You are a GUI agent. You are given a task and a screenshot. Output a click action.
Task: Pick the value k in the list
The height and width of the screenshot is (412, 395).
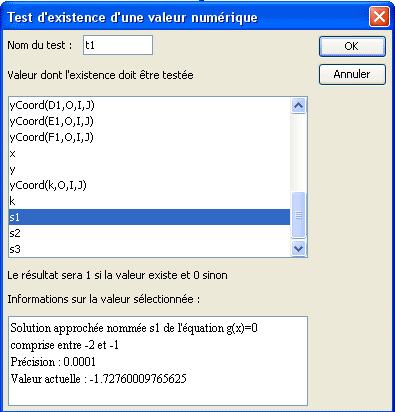(x=149, y=201)
